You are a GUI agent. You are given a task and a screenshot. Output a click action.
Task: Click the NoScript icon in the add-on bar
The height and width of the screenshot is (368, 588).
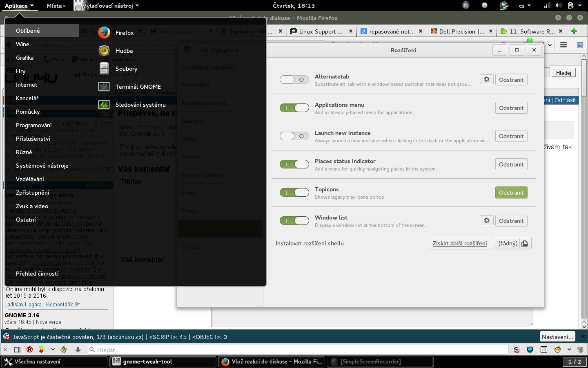click(x=517, y=350)
